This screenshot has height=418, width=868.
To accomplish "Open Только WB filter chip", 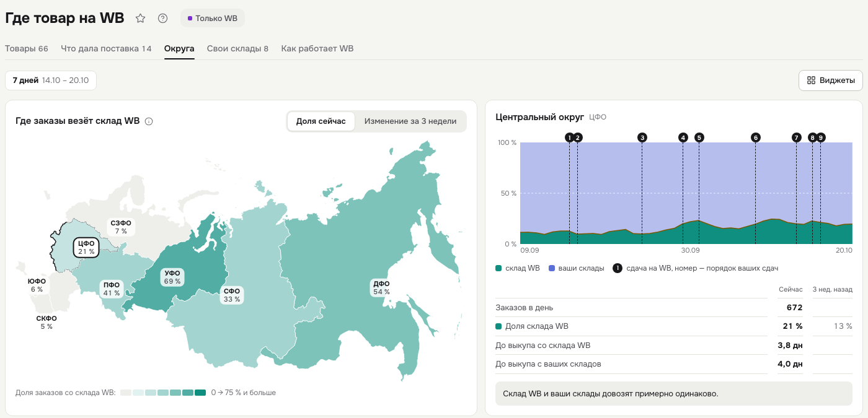I will (x=213, y=19).
